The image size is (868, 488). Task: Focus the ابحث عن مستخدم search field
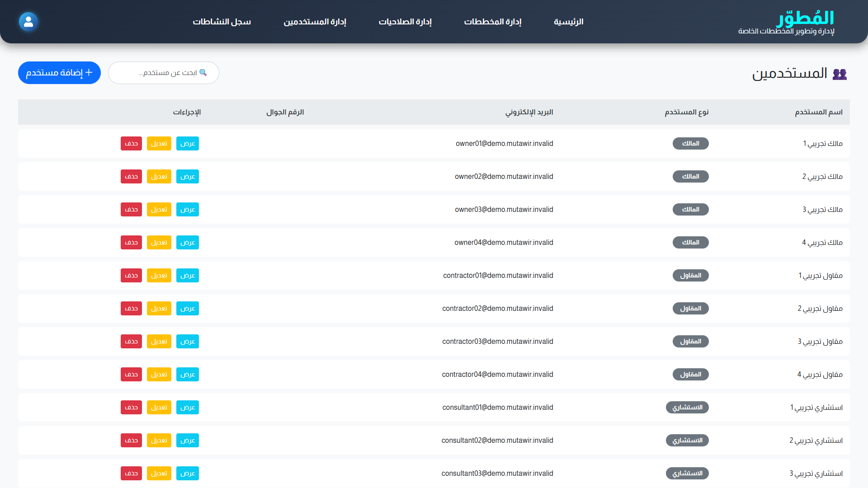click(x=164, y=73)
